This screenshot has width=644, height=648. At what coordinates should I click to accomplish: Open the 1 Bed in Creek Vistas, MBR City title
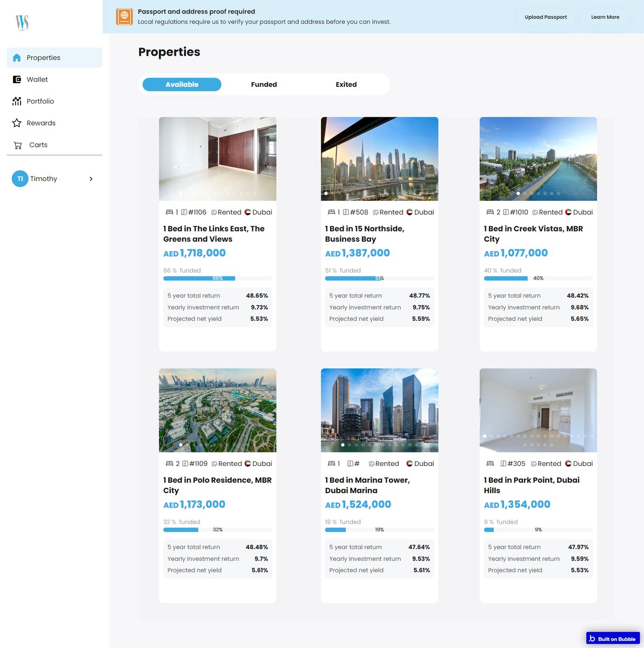(533, 234)
